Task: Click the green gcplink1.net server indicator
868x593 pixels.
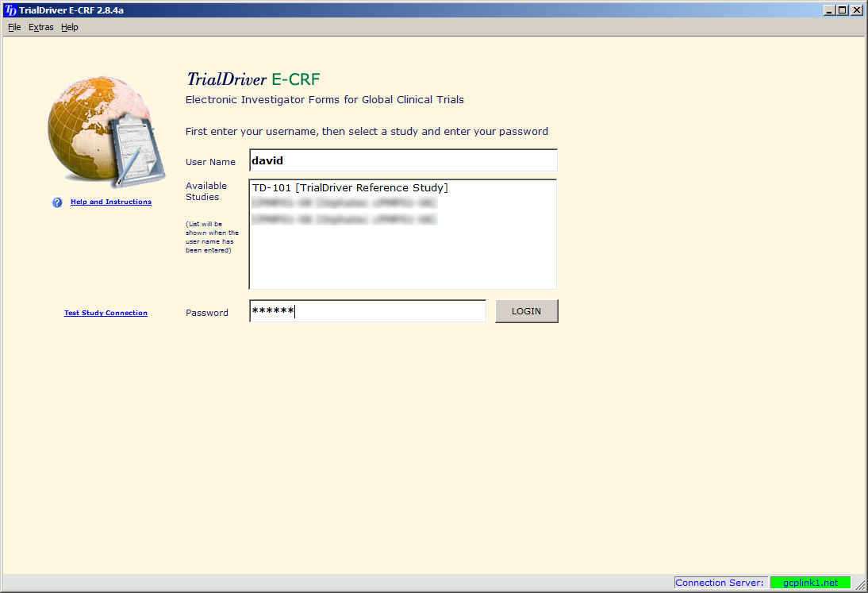Action: click(810, 583)
